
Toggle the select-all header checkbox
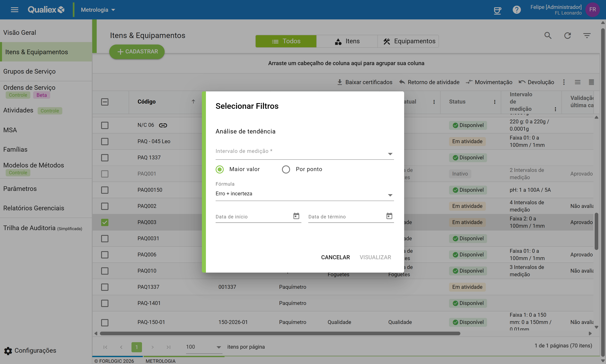click(x=105, y=102)
